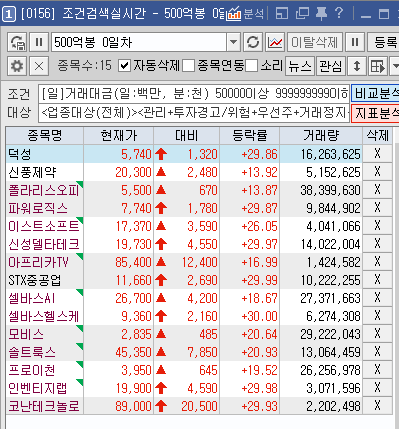Click the 이탈삭제 button

coord(315,42)
